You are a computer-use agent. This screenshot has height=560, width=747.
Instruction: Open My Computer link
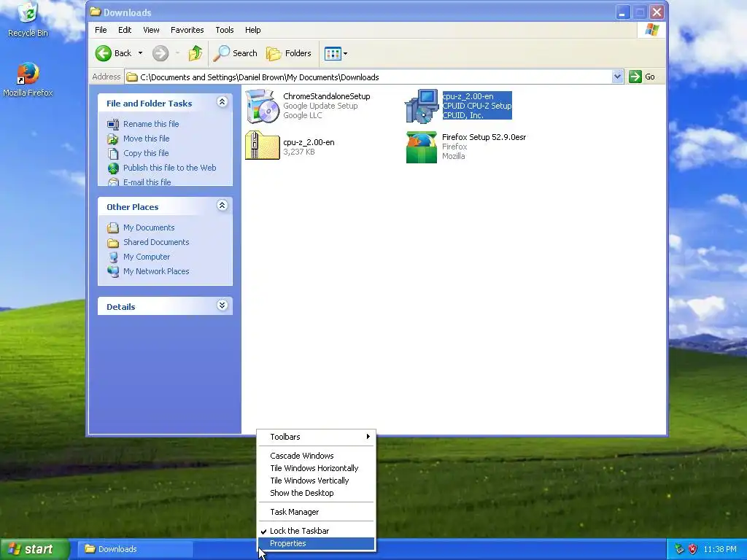point(146,257)
